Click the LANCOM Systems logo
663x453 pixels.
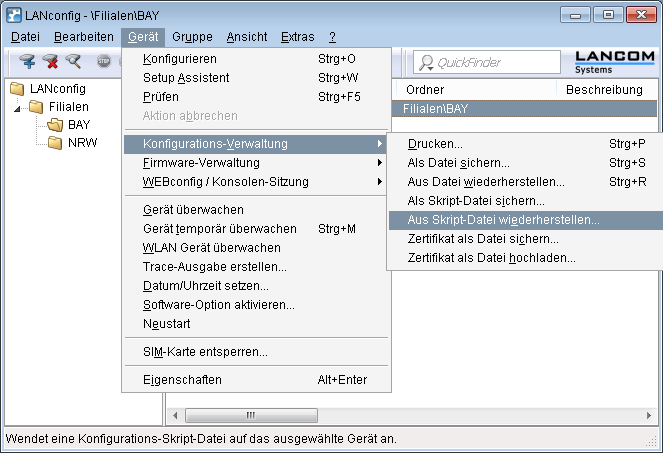(614, 60)
